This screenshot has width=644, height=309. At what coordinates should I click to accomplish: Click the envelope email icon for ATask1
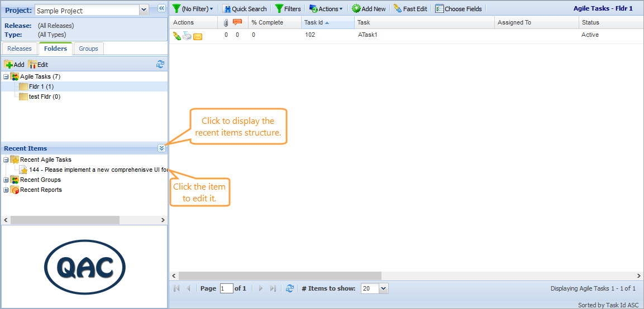click(198, 36)
